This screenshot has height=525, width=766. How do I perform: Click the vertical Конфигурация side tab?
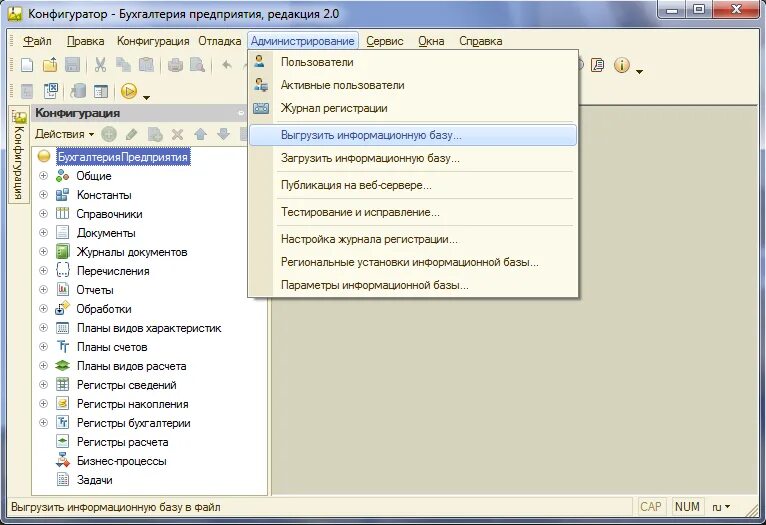[x=19, y=154]
